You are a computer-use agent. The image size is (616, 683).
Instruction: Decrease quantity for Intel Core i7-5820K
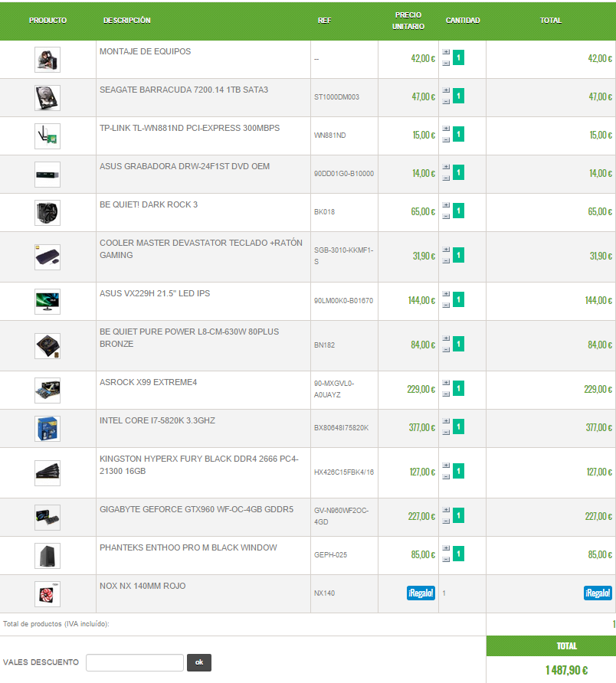click(446, 433)
